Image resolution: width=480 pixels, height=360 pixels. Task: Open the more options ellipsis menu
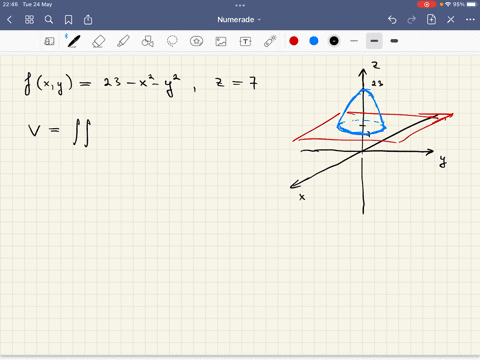(x=470, y=20)
